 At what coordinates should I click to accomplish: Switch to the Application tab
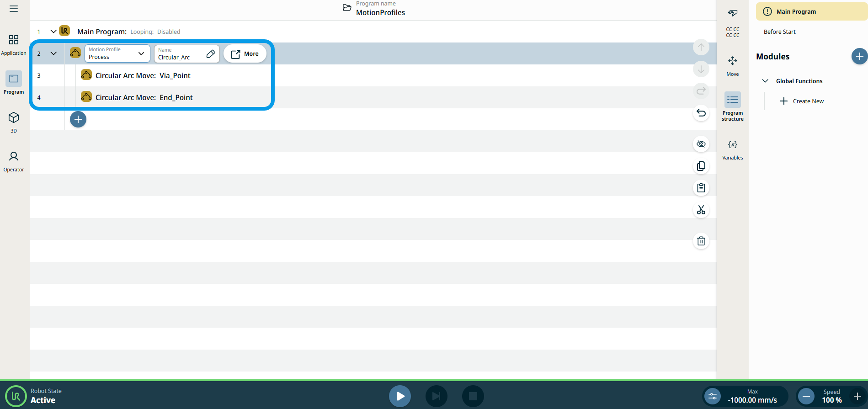click(x=14, y=45)
